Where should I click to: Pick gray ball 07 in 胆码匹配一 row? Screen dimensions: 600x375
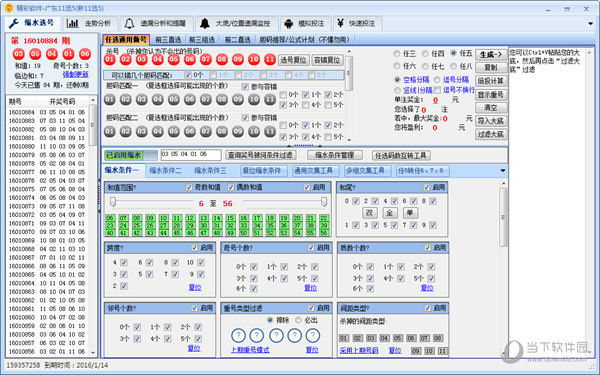[x=206, y=100]
